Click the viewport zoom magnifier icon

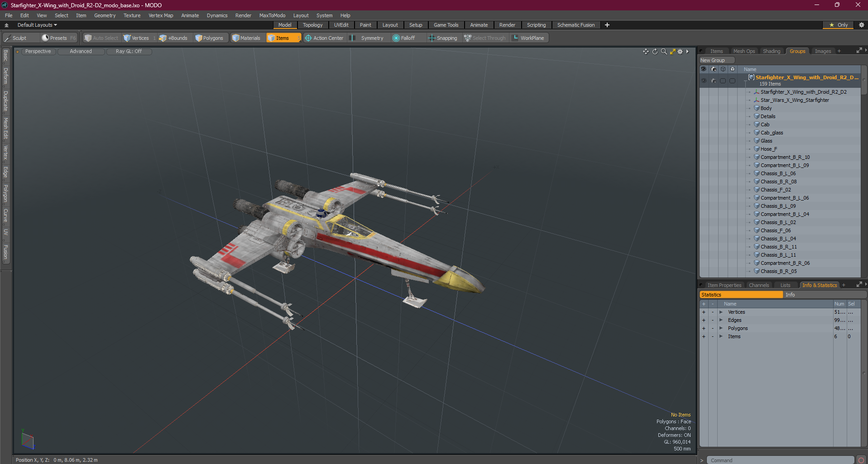pyautogui.click(x=664, y=52)
